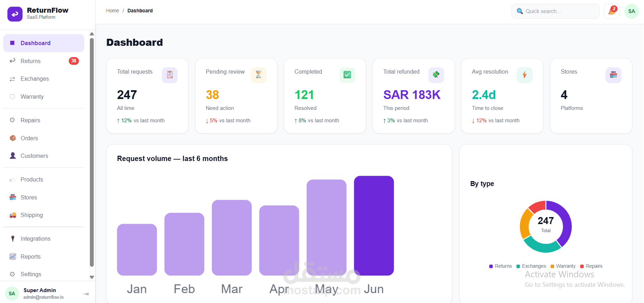The height and width of the screenshot is (303, 644).
Task: Click the Mar bar in chart
Action: [232, 238]
